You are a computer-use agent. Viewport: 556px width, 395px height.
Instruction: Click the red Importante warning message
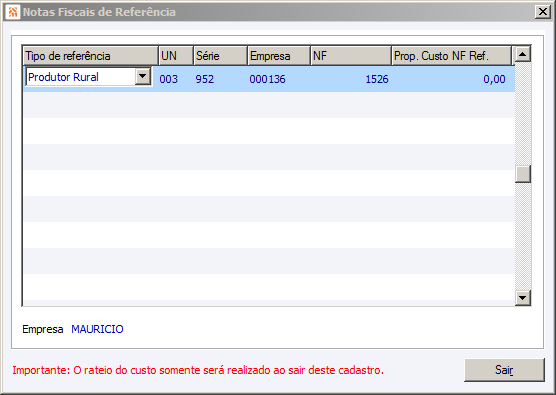198,370
